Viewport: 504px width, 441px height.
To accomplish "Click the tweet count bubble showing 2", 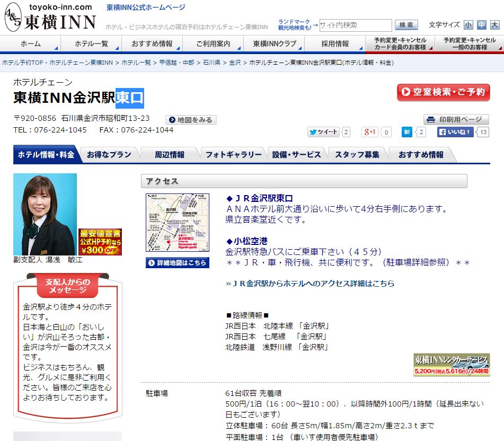I will (x=346, y=132).
